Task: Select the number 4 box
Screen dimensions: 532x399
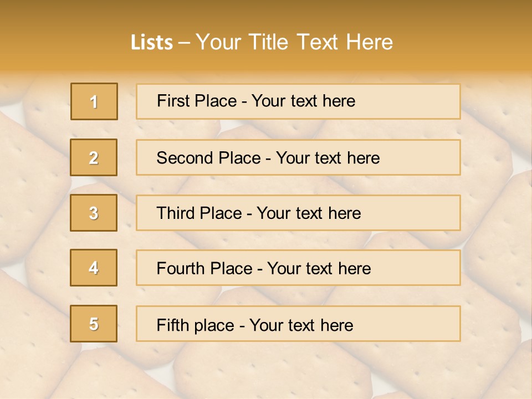Action: tap(94, 268)
